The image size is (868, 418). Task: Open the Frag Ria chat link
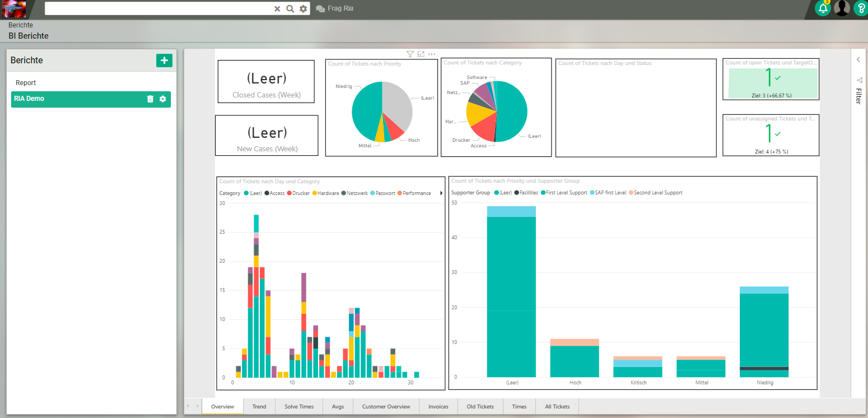[335, 8]
